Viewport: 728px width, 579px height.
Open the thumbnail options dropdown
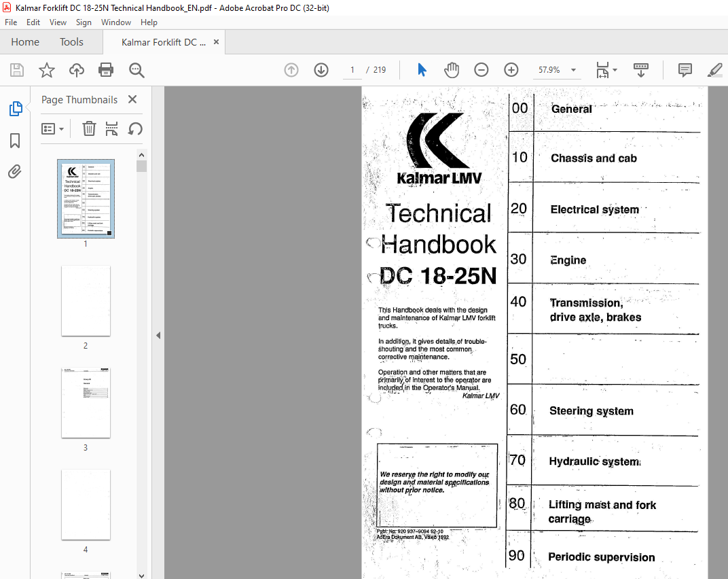52,128
